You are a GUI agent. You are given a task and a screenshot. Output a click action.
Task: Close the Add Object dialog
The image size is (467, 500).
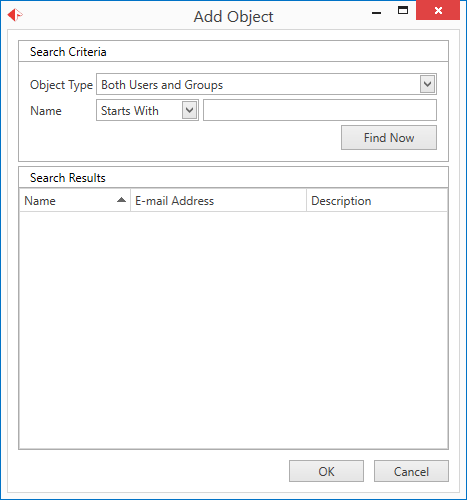tap(438, 11)
